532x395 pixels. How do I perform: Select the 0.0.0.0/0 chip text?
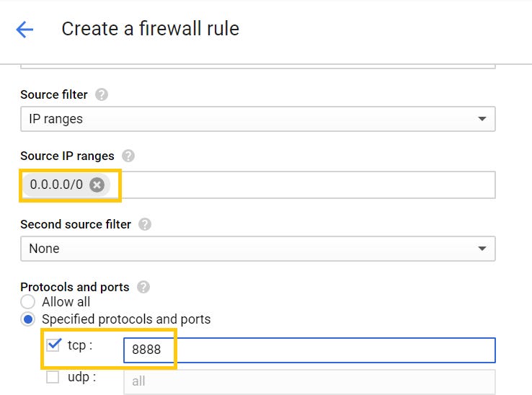56,185
